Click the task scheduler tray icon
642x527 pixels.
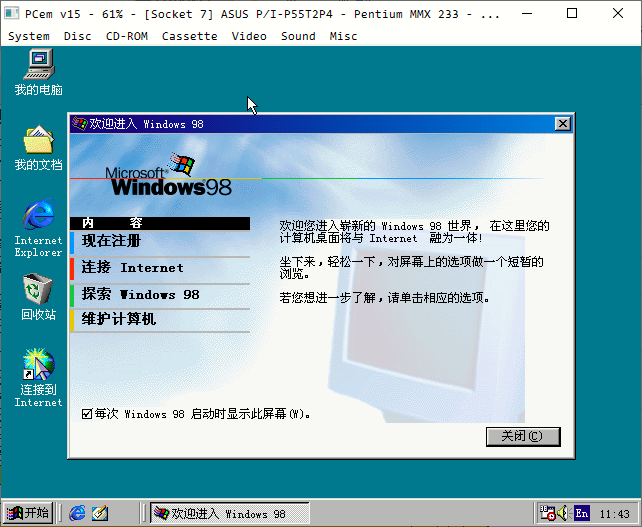point(547,513)
